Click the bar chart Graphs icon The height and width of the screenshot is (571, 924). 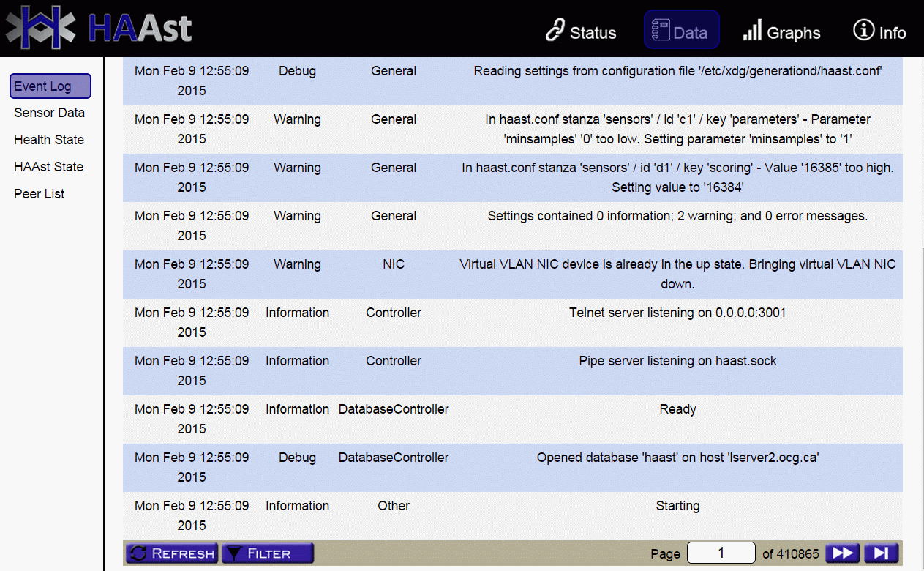[752, 31]
